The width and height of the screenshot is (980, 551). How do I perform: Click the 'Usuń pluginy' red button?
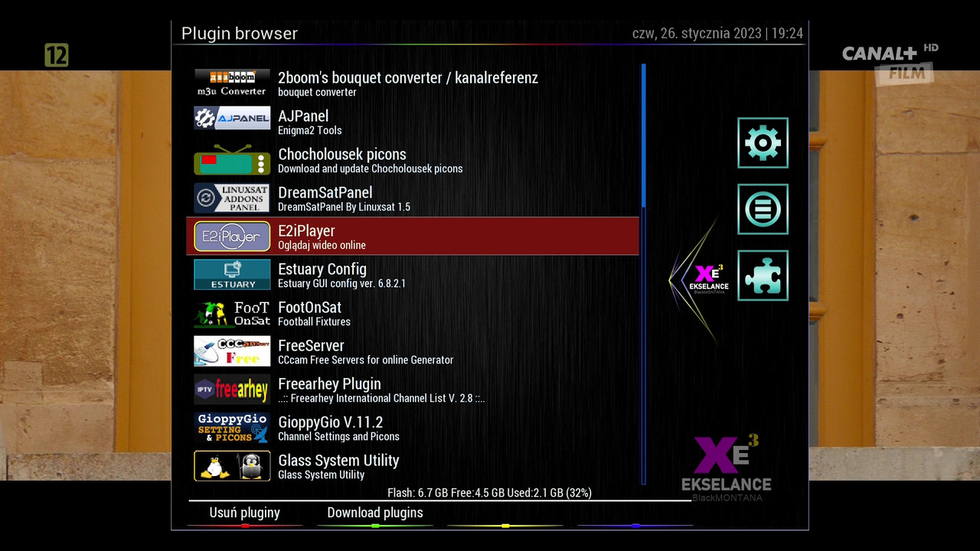[245, 514]
